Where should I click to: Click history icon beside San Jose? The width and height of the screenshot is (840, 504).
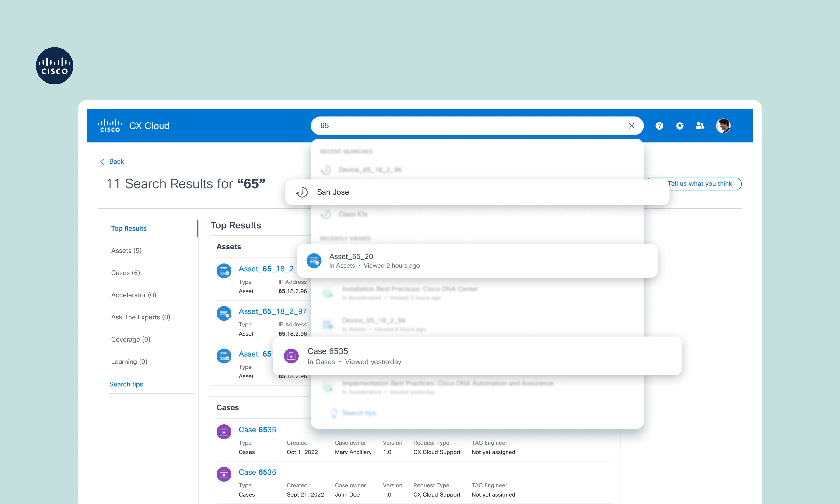coord(301,192)
